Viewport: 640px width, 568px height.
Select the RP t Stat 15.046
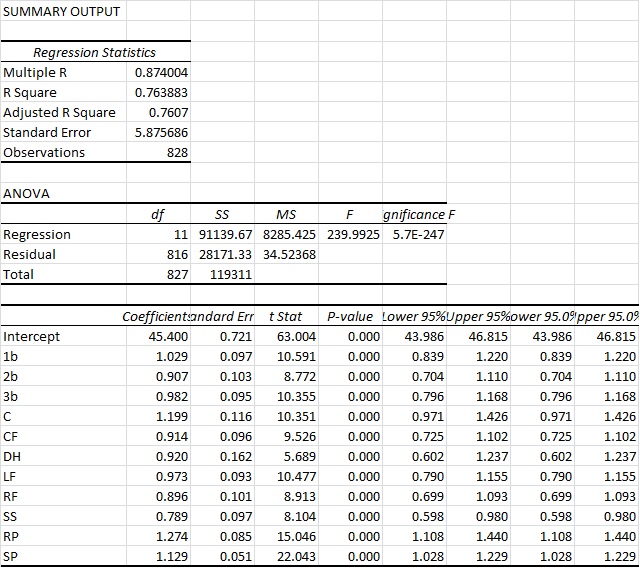[x=296, y=537]
